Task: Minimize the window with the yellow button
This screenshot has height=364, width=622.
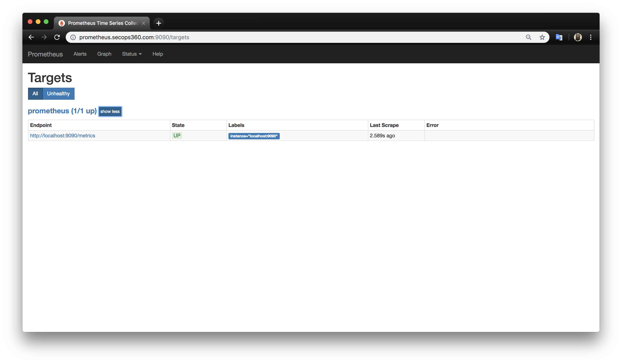Action: (38, 22)
